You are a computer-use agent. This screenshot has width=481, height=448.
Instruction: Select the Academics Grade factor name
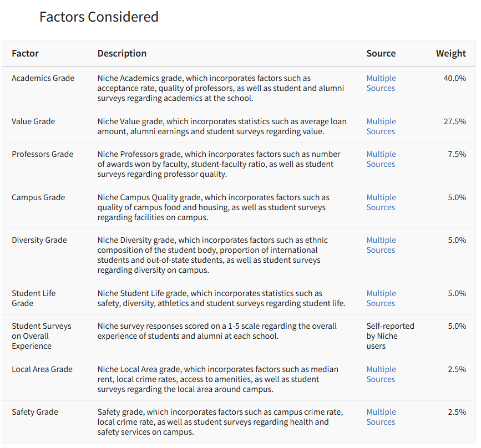[x=43, y=78]
